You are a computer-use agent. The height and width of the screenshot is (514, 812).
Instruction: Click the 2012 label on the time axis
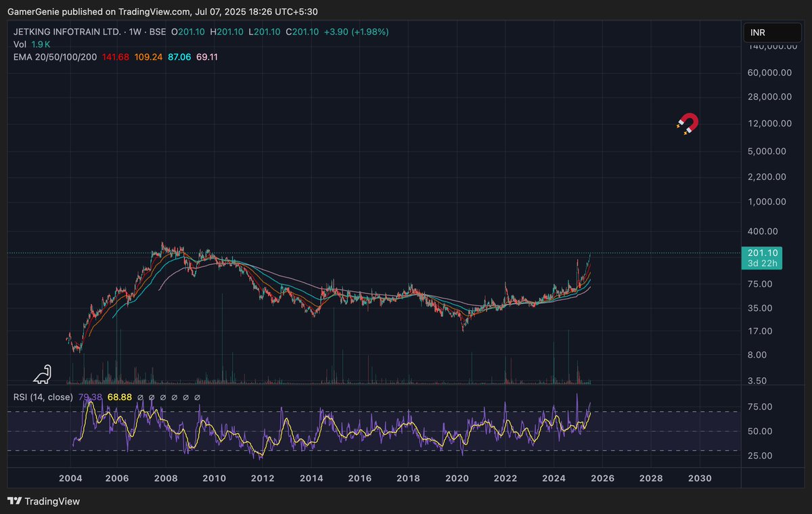[x=263, y=478]
